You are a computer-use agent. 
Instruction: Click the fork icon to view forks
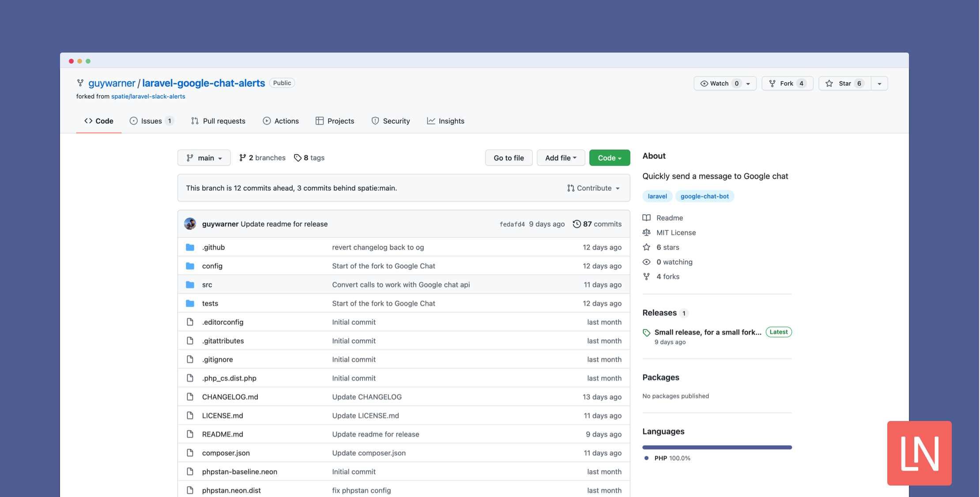(646, 275)
